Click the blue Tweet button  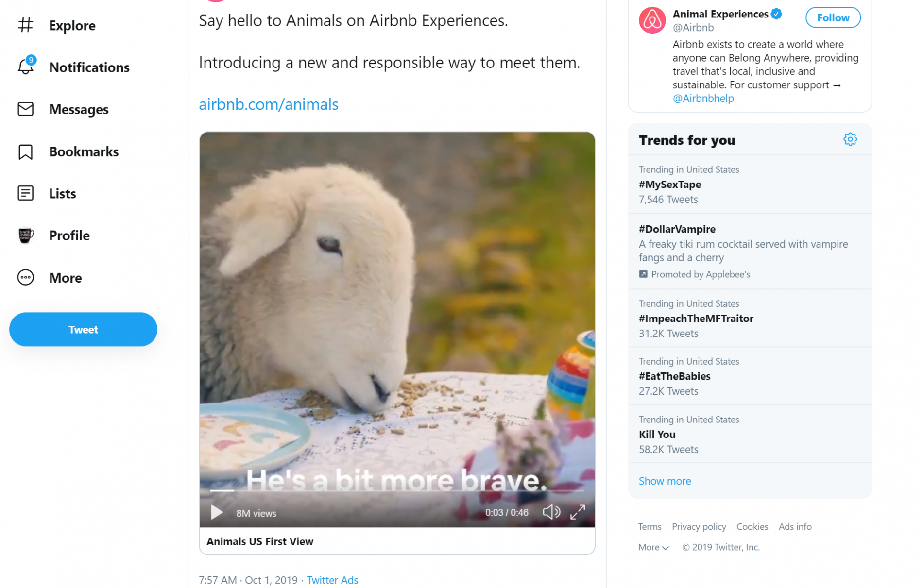(x=83, y=329)
